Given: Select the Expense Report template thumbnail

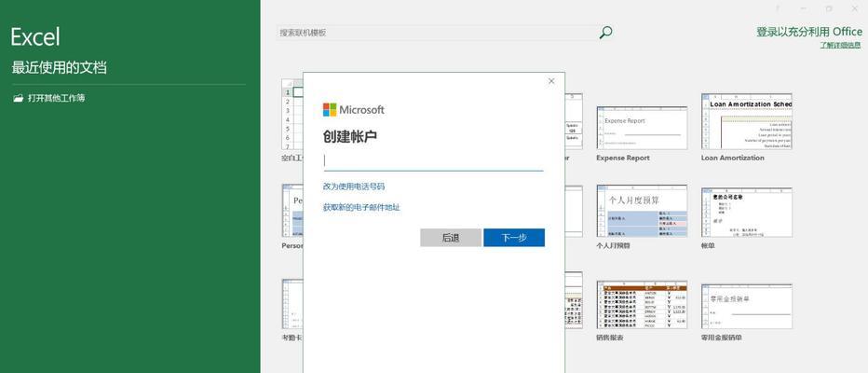Looking at the screenshot, I should pos(642,128).
